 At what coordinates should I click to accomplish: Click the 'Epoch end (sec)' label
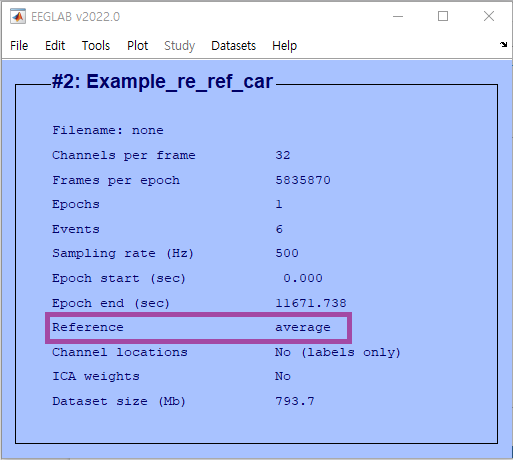(x=111, y=303)
